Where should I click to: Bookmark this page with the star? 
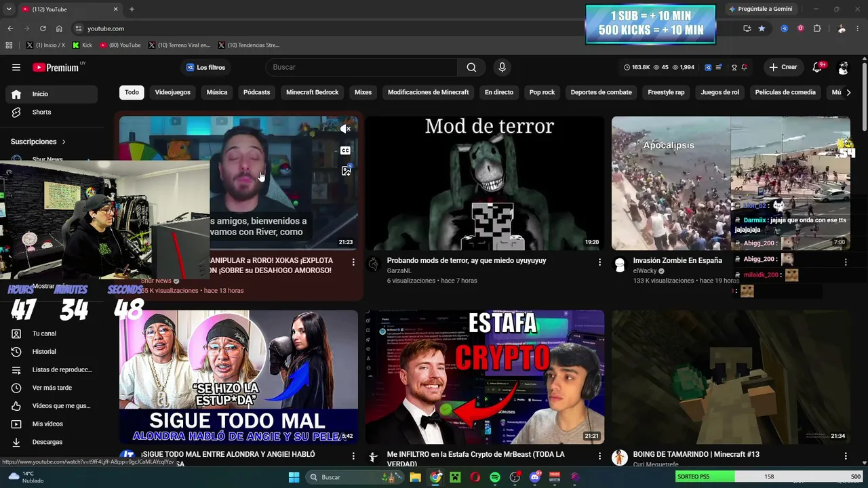point(762,28)
